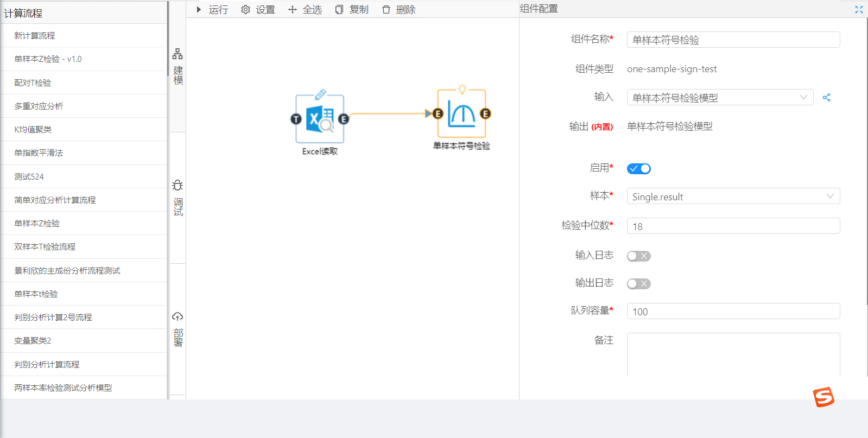Turn on the 输入日志 toggle

(x=638, y=256)
